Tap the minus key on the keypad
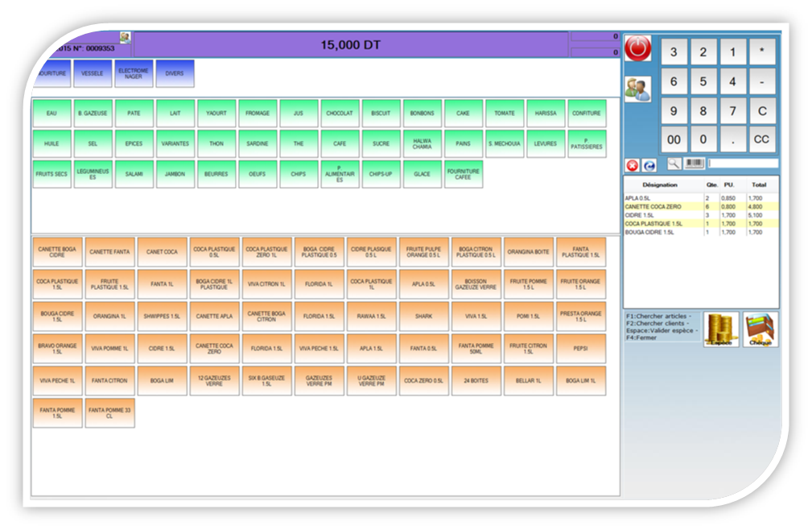The height and width of the screenshot is (530, 812). [762, 81]
